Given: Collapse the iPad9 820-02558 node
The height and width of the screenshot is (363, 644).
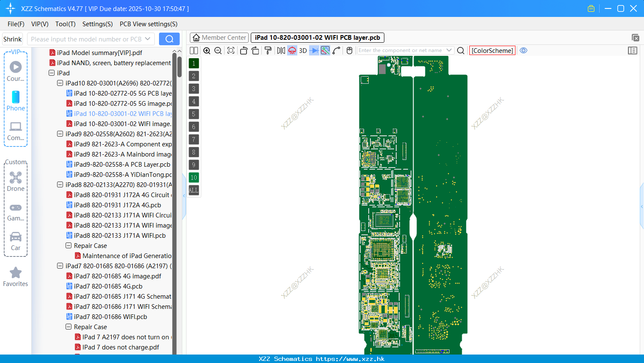Looking at the screenshot, I should [60, 134].
